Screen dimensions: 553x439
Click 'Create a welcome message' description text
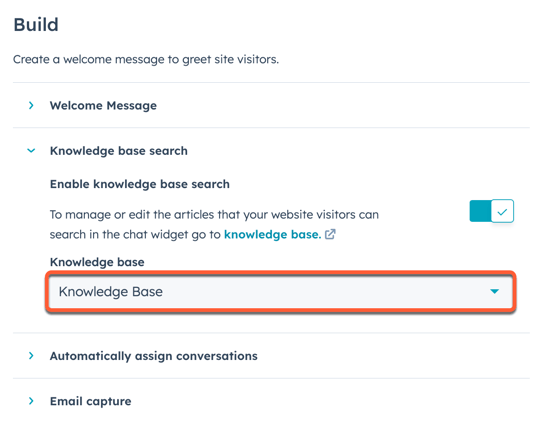(146, 59)
